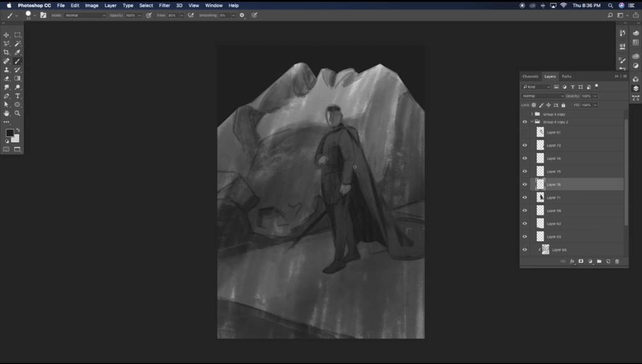Hide Layer 76 using its eye icon
This screenshot has height=364, width=642.
tap(524, 185)
